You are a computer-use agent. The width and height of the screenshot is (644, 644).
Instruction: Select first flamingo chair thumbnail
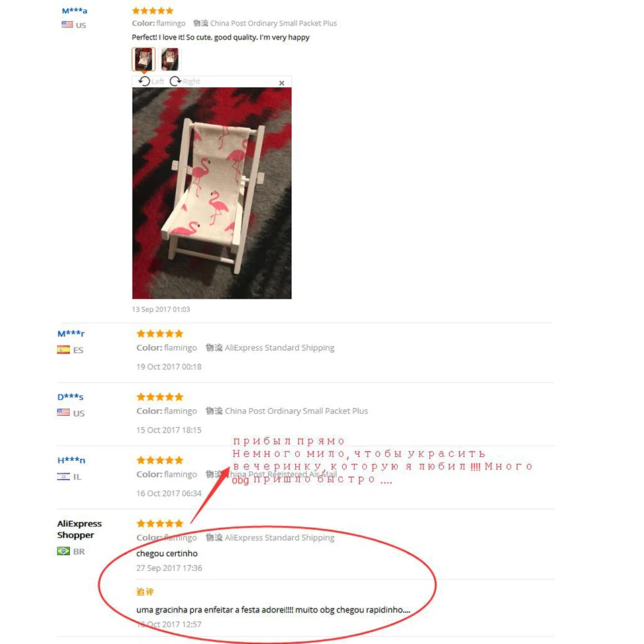tap(144, 59)
